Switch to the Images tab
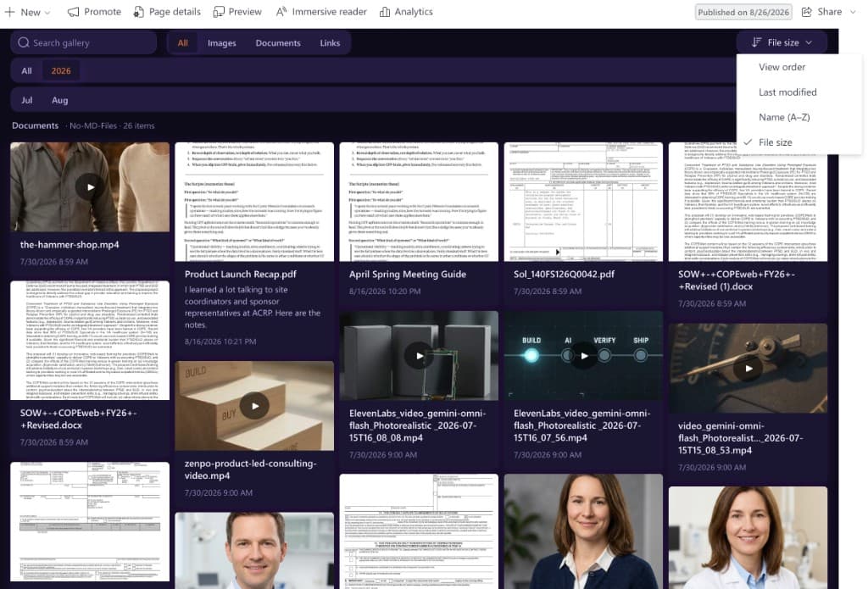 [221, 42]
